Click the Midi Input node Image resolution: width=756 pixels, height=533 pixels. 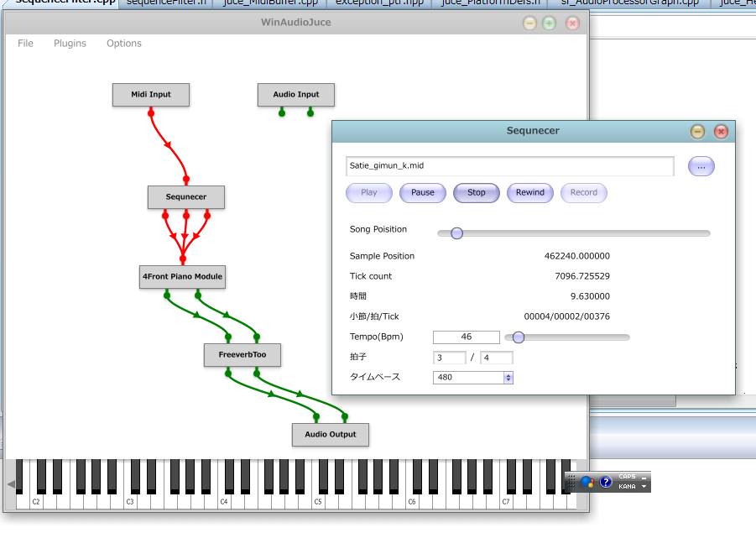click(151, 95)
